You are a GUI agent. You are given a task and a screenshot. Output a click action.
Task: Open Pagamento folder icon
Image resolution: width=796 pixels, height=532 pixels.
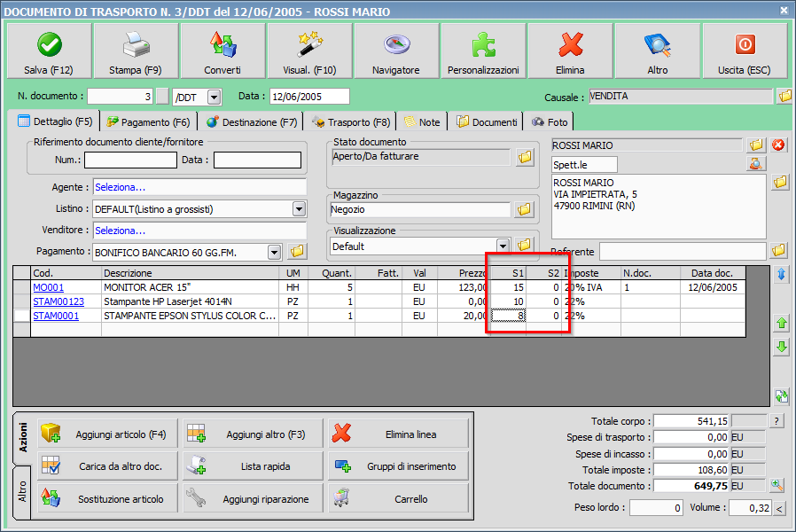pyautogui.click(x=297, y=251)
